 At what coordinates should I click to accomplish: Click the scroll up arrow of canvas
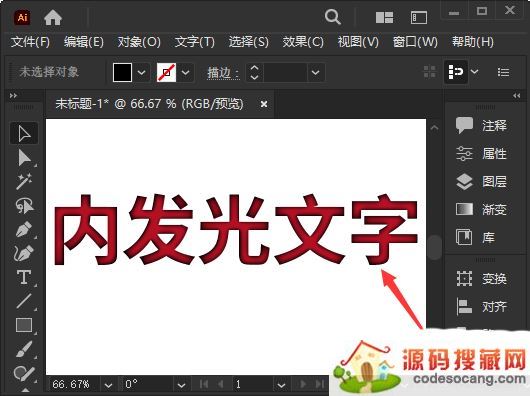tap(435, 128)
